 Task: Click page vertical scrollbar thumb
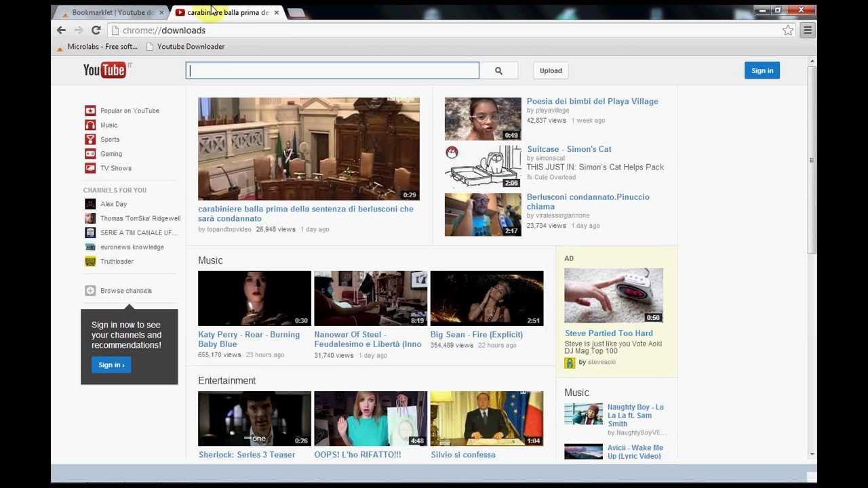point(812,160)
